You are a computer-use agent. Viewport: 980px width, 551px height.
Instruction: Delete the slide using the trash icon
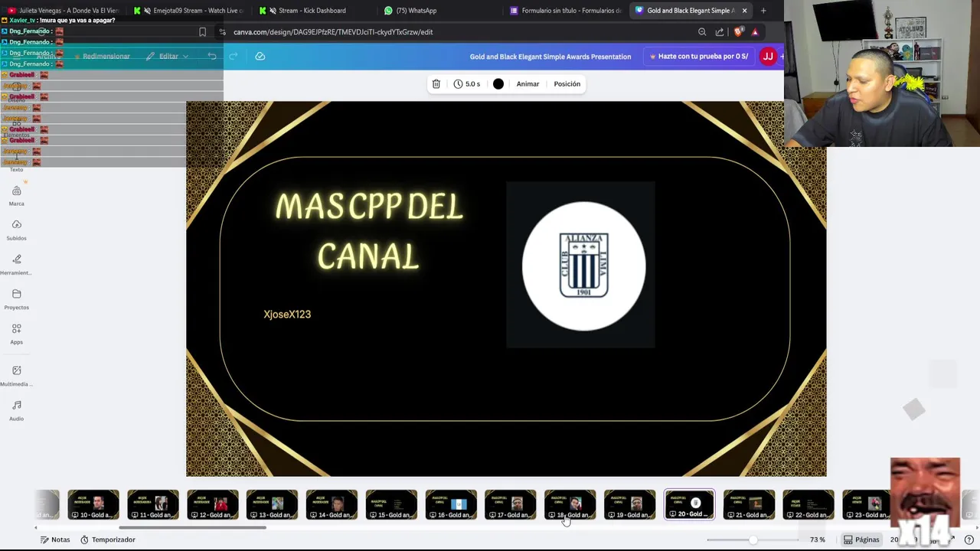click(x=436, y=84)
